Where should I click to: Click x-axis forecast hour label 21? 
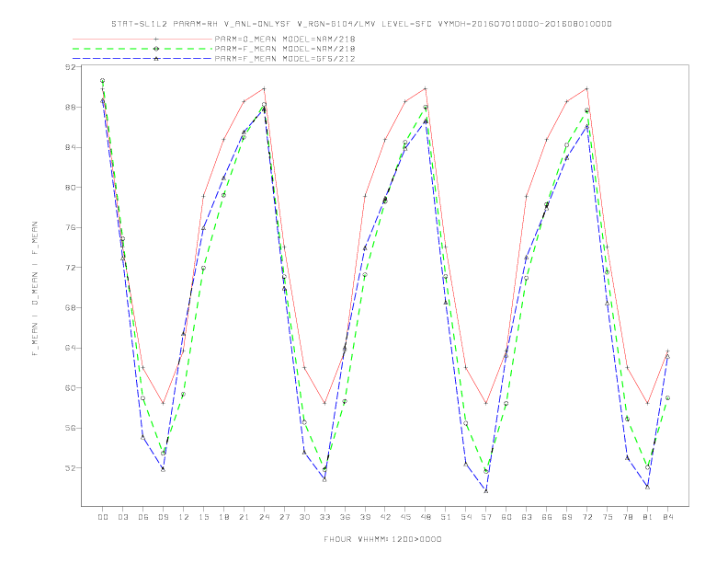[x=244, y=517]
